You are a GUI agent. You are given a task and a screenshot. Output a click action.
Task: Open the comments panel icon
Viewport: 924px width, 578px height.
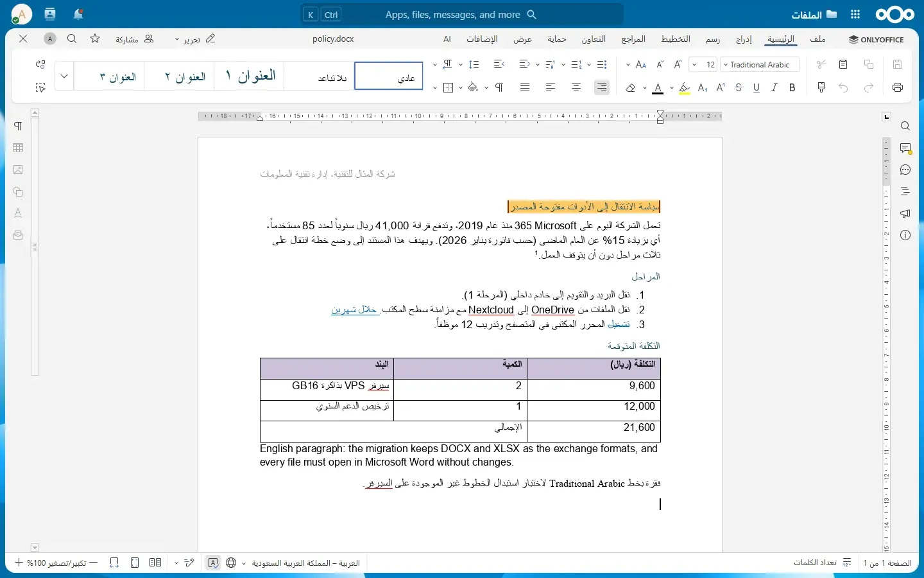[x=905, y=148]
